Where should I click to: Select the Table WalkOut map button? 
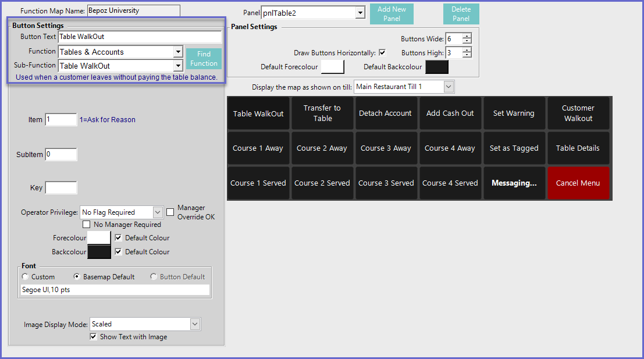258,113
